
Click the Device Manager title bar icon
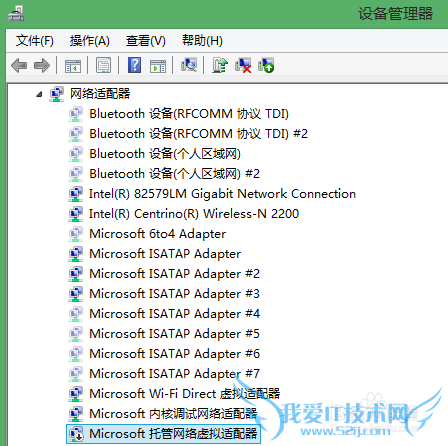pos(16,14)
